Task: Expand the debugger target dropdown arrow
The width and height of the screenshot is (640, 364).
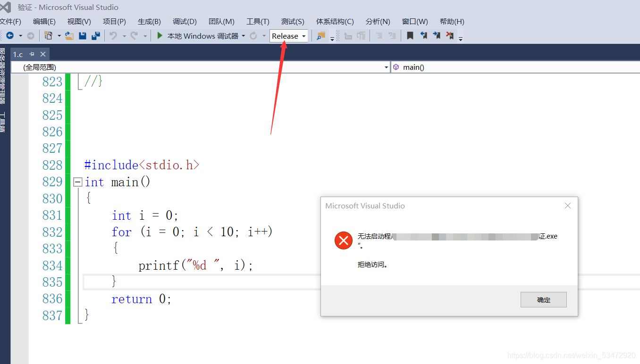Action: 244,36
